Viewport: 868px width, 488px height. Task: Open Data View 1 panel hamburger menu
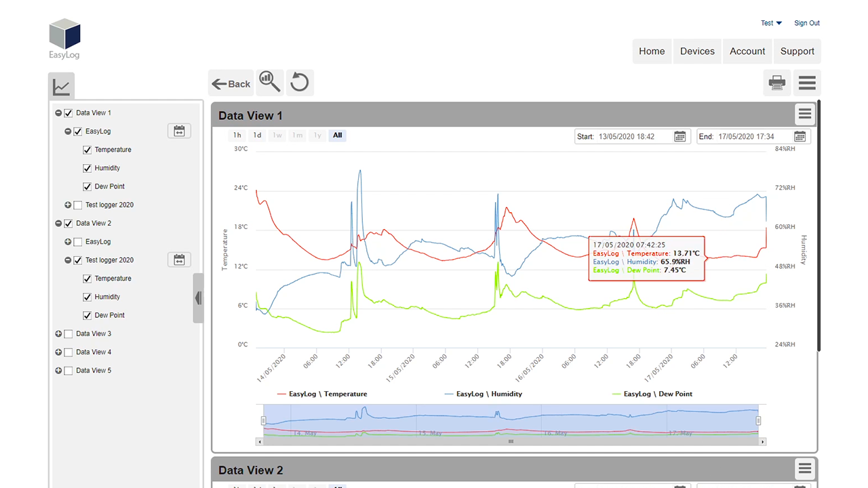805,114
